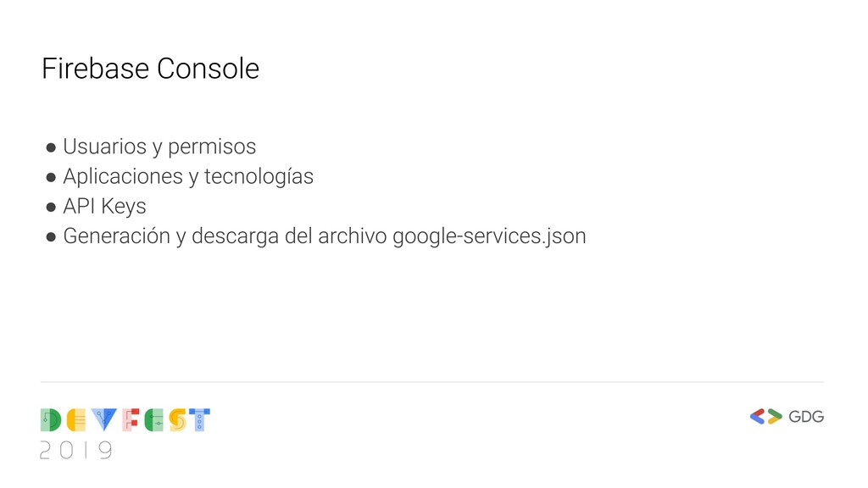Click the Firebase Console title

pos(151,69)
